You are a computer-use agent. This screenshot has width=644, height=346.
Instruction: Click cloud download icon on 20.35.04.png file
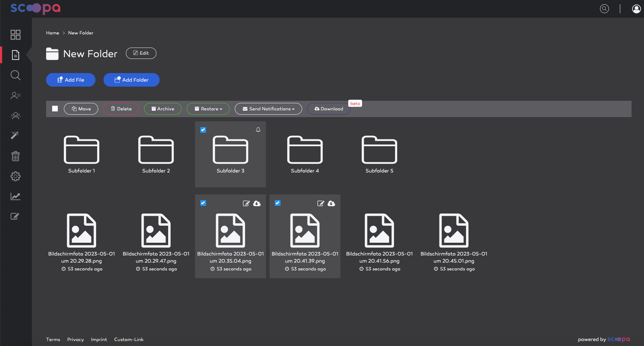click(x=257, y=203)
